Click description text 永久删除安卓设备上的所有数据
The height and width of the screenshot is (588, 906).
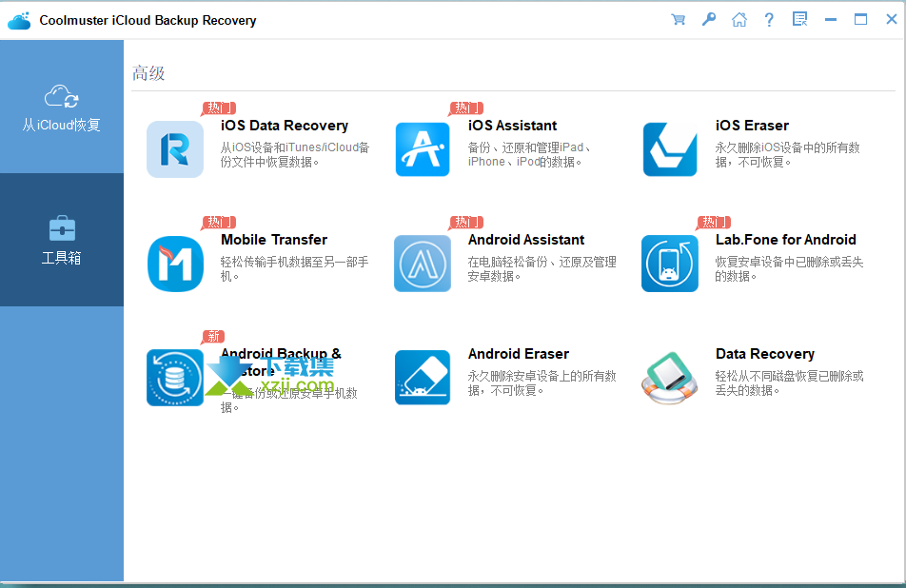click(x=542, y=382)
